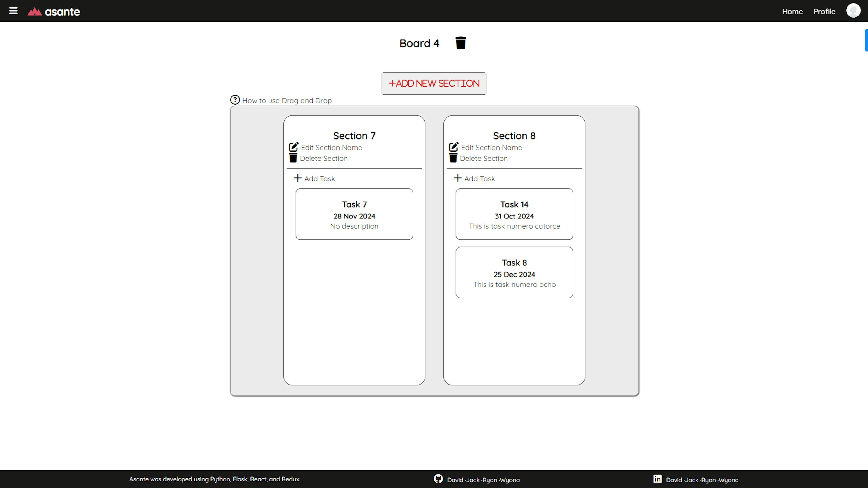Choose Delete Section under Section 8
Viewport: 868px width, 488px height.
coord(484,158)
